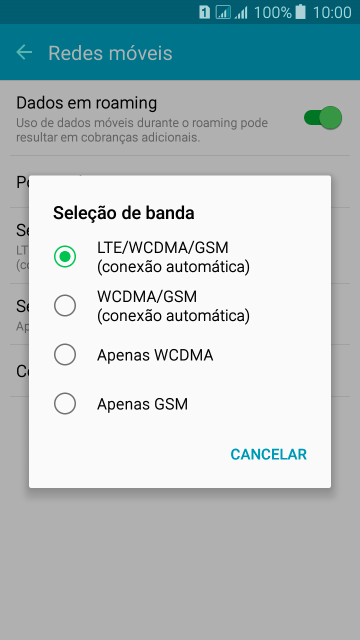
Task: Tap the Apenas GSM option text
Action: pos(142,404)
